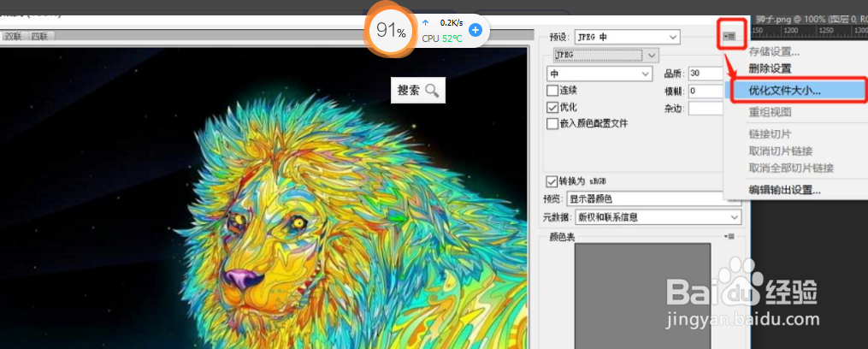Click the search magnifier button
Viewport: 868px width, 349px height.
(x=418, y=91)
